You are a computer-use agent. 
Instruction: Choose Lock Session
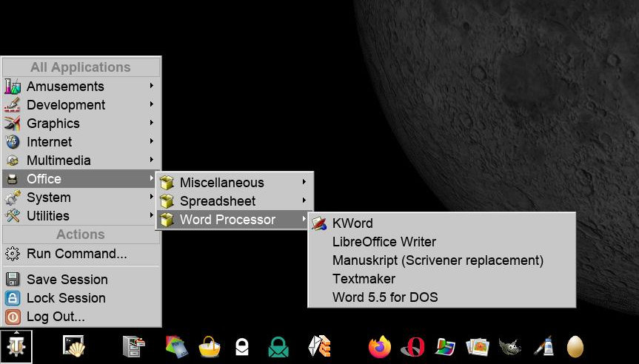tap(81, 298)
